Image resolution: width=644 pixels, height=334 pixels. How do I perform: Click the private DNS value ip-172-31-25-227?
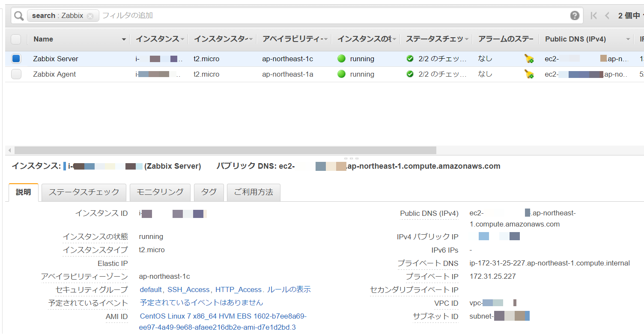[x=550, y=263]
